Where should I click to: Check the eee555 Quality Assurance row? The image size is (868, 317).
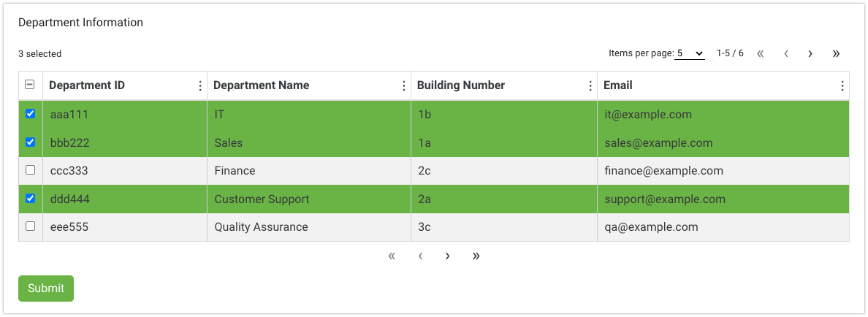(x=30, y=226)
